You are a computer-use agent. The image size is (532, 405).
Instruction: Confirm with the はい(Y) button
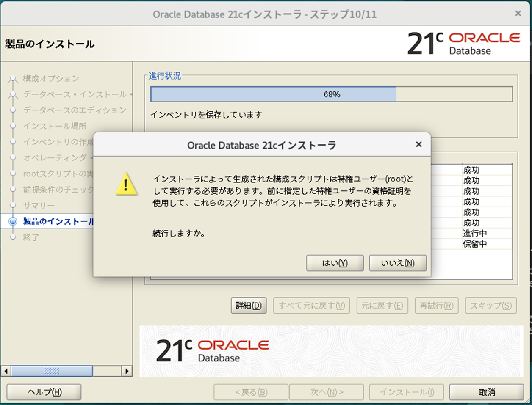coord(335,263)
